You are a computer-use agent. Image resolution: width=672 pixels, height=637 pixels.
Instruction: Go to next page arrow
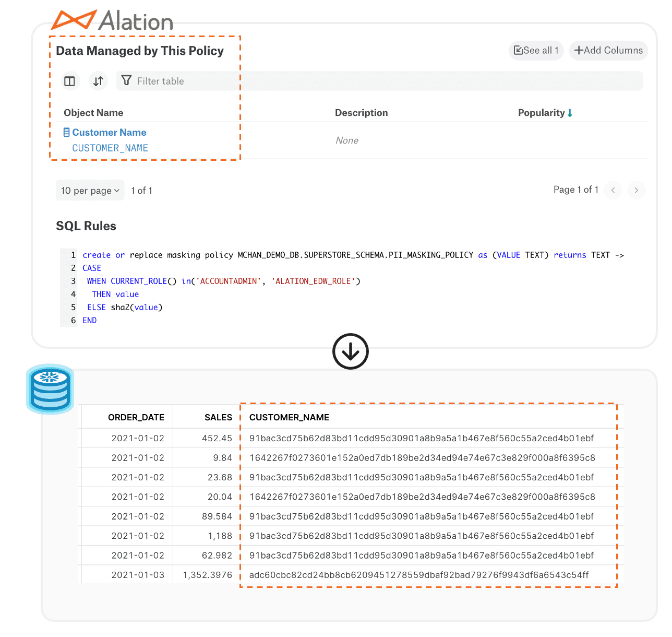(x=636, y=190)
